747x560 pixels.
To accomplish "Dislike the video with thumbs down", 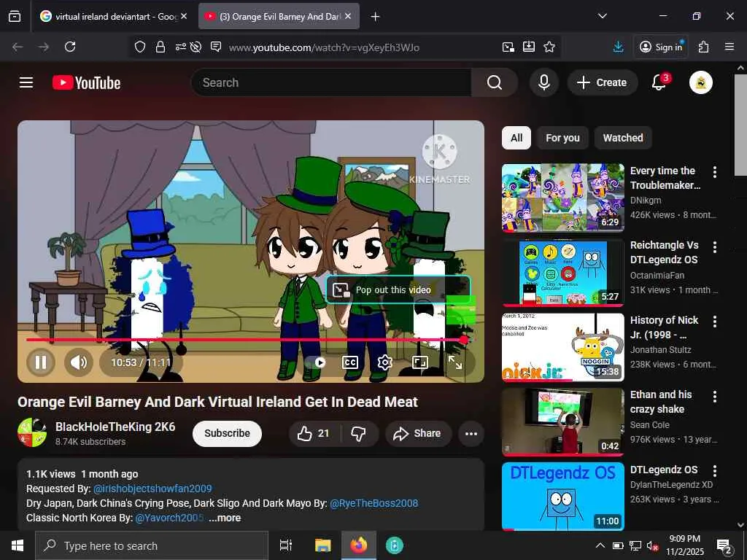I will tap(358, 433).
